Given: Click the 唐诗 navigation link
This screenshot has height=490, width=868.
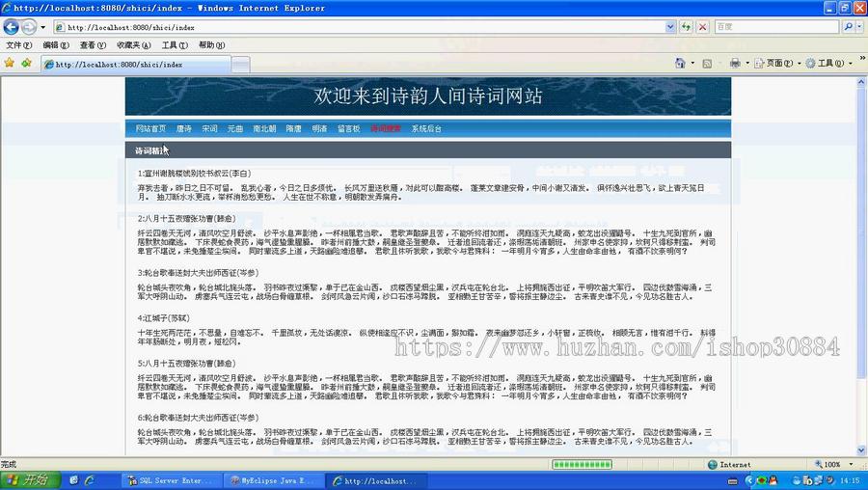Looking at the screenshot, I should pos(184,128).
